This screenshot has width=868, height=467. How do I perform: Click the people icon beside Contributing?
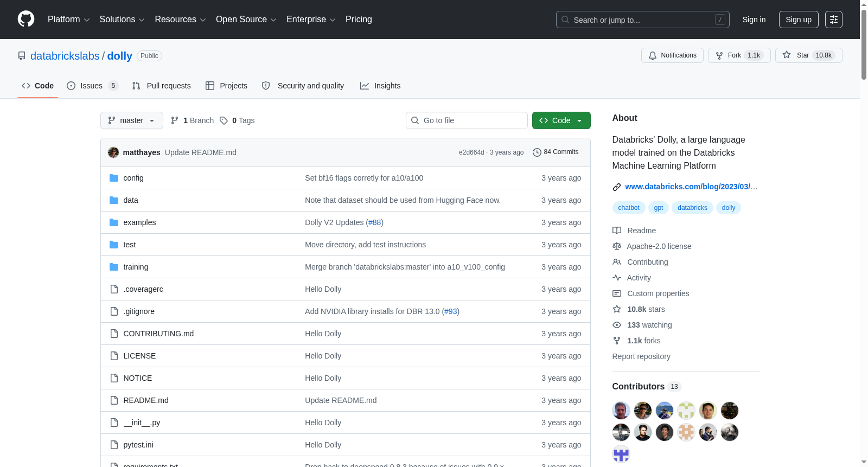617,262
